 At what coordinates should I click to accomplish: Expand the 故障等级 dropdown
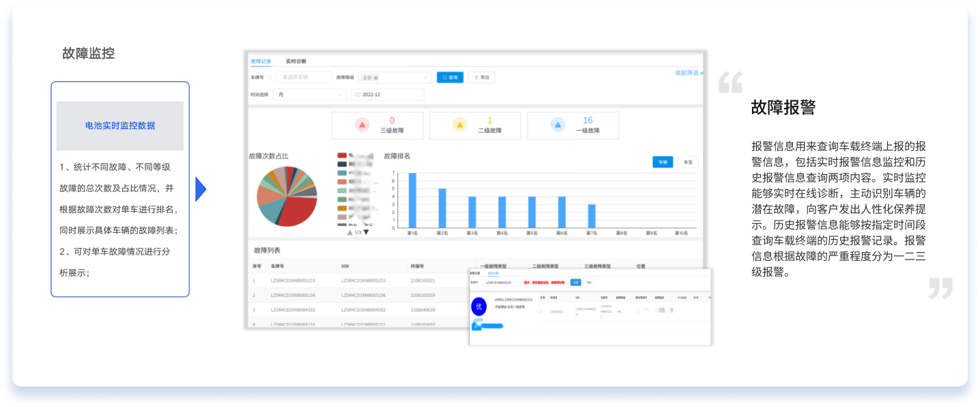(425, 78)
